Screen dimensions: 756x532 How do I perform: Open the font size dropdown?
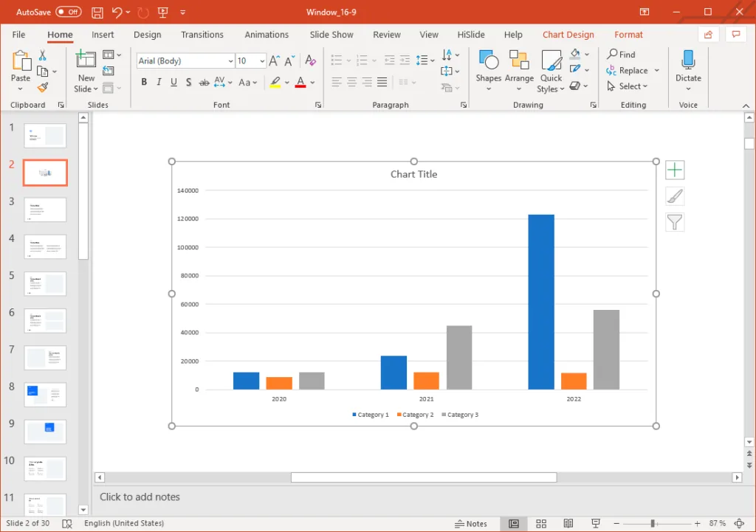[x=262, y=61]
